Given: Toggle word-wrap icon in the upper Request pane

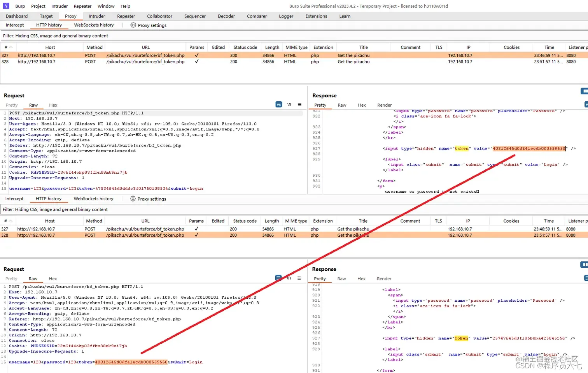Looking at the screenshot, I should pos(278,104).
